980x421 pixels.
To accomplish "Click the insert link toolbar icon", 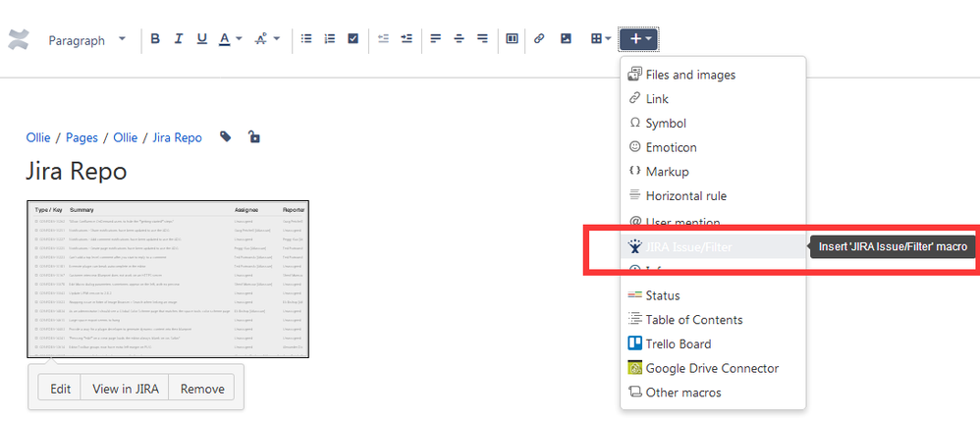I will tap(539, 38).
